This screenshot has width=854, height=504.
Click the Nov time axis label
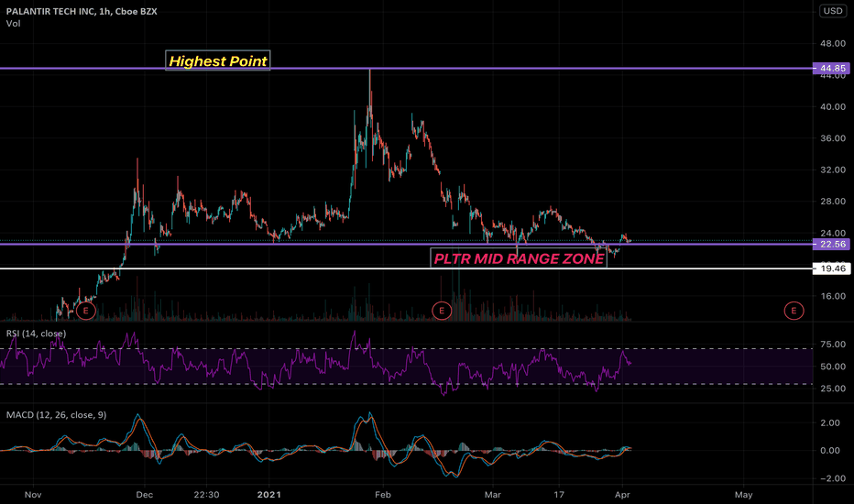click(33, 495)
